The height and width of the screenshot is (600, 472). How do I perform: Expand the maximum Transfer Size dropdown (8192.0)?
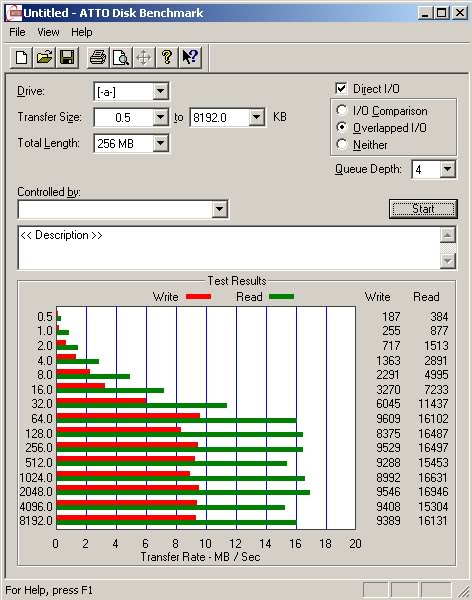[256, 117]
